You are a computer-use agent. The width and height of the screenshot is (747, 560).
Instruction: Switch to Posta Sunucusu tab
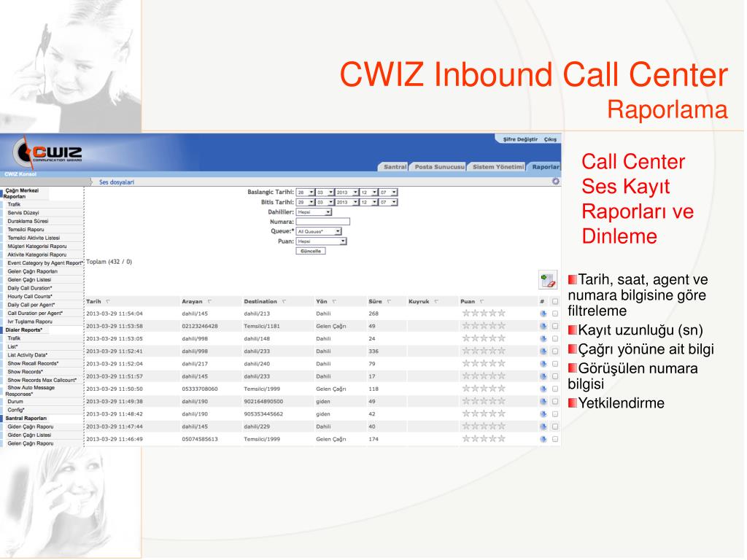pyautogui.click(x=438, y=167)
